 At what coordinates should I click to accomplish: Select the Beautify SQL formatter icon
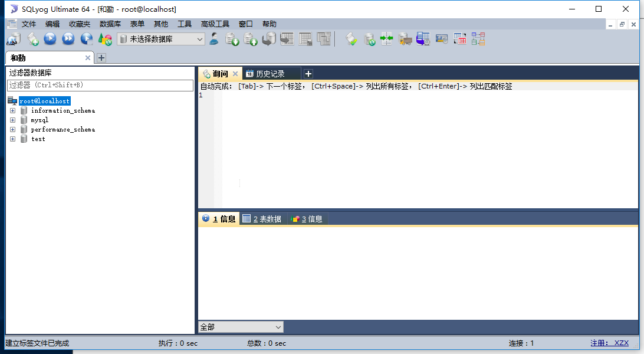point(351,39)
